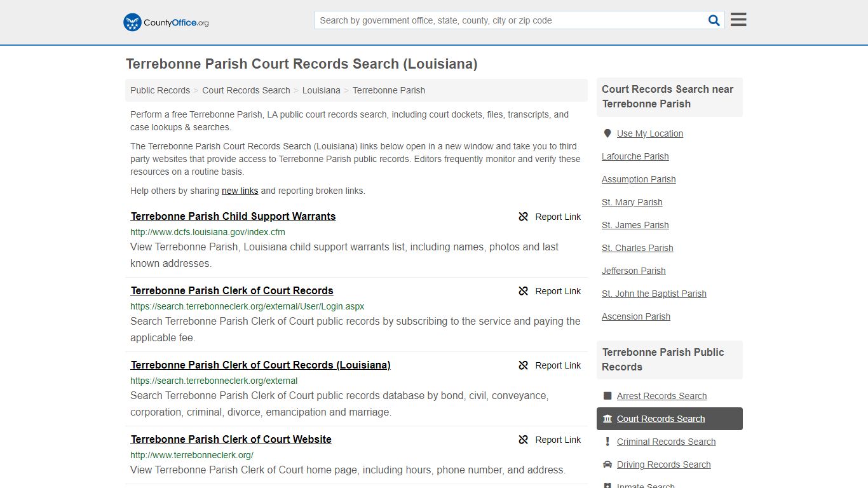Open St. Charles Parish court records
Image resolution: width=868 pixels, height=488 pixels.
(x=637, y=248)
